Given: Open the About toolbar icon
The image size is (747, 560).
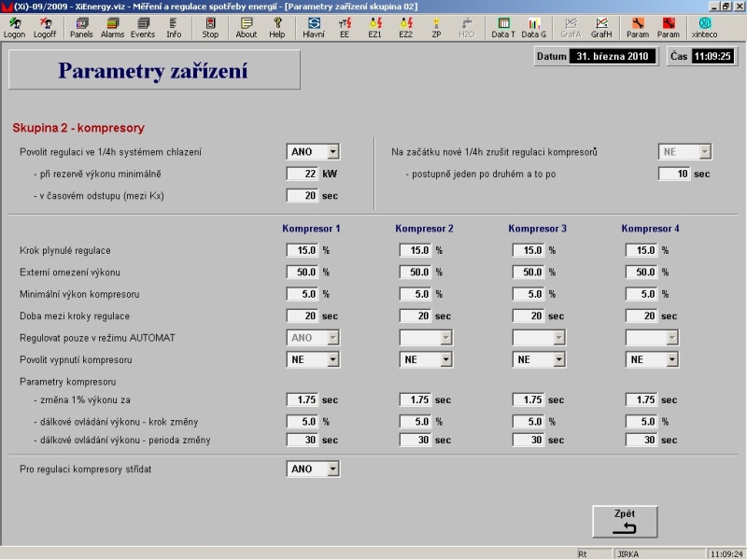Looking at the screenshot, I should click(247, 28).
